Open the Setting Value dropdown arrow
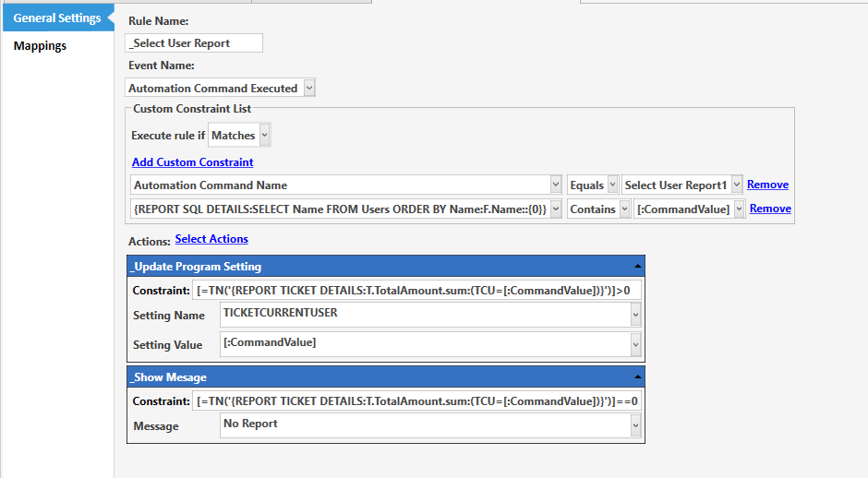The height and width of the screenshot is (478, 868). (635, 344)
